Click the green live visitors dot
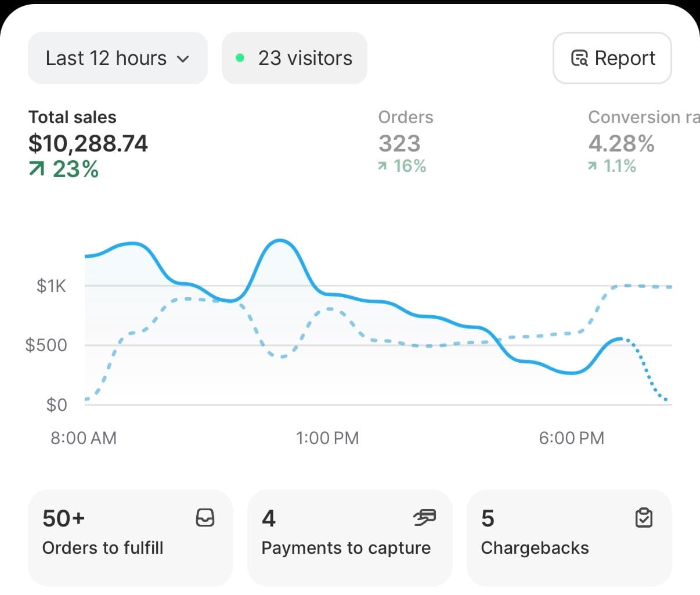The height and width of the screenshot is (595, 700). pos(239,57)
